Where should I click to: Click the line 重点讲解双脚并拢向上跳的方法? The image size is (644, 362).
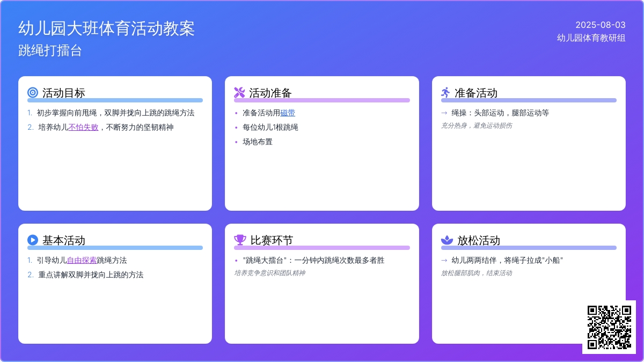click(91, 275)
